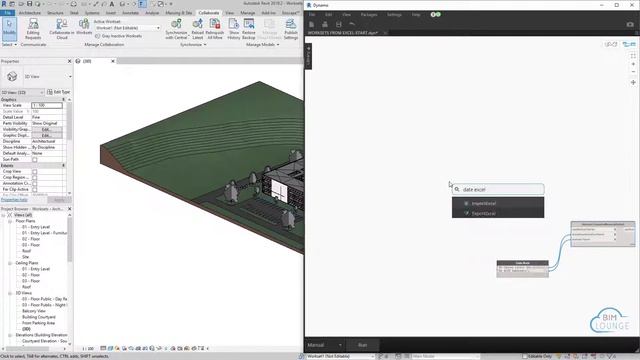
Task: Toggle Crop Region Visible checkbox
Action: click(35, 178)
